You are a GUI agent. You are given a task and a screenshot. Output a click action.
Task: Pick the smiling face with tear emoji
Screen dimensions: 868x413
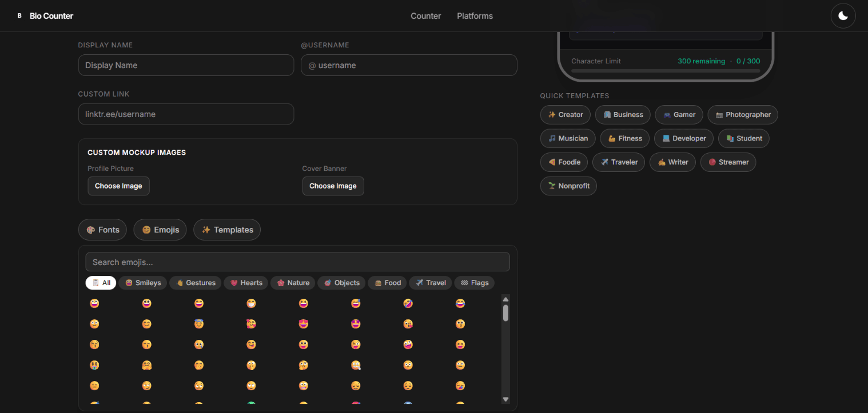pos(198,344)
